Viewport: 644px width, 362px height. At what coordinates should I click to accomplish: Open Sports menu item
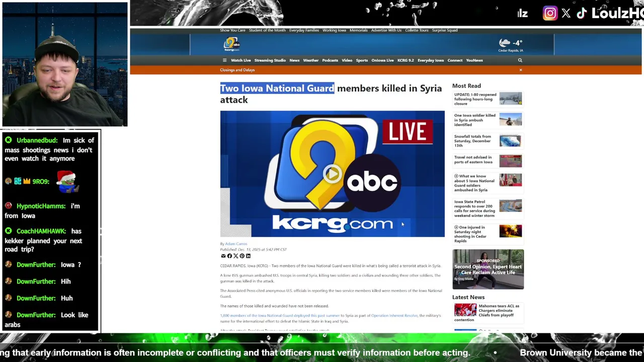(362, 60)
